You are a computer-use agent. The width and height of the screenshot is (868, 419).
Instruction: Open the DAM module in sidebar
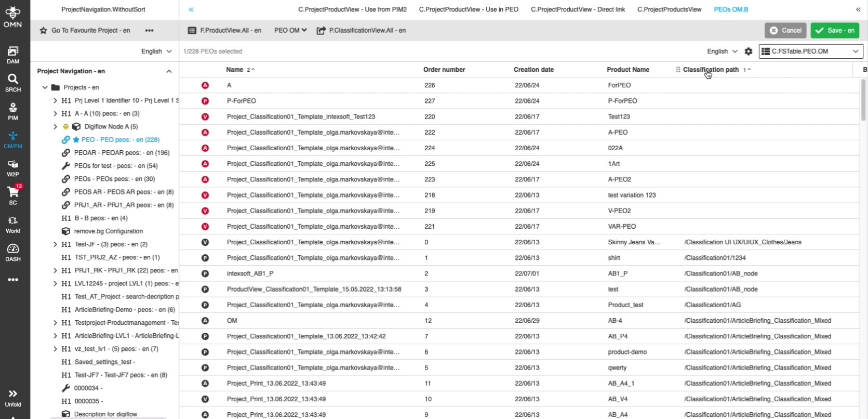[13, 54]
